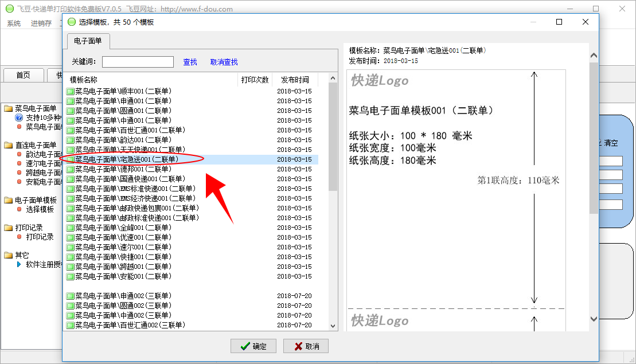Click the 百世汇通002(三联单) template icon
The image size is (636, 364).
[70, 325]
